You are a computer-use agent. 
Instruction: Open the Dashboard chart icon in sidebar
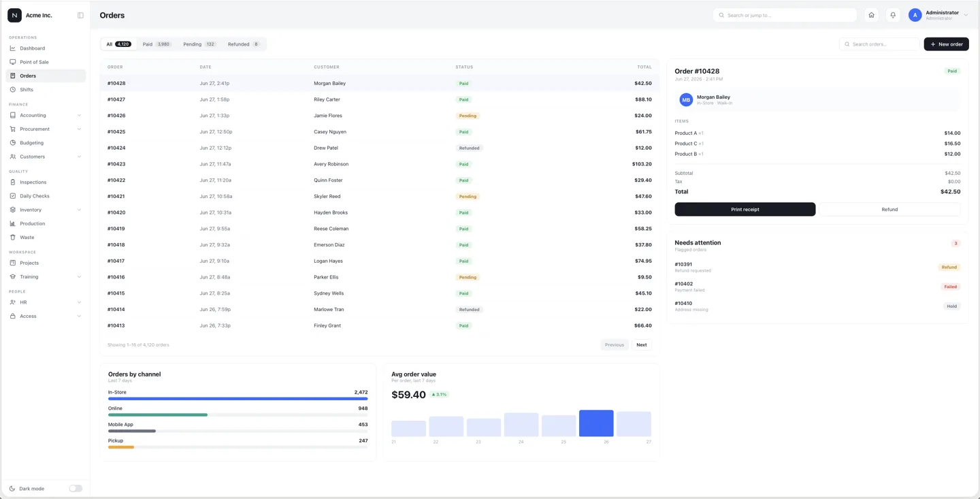tap(12, 48)
